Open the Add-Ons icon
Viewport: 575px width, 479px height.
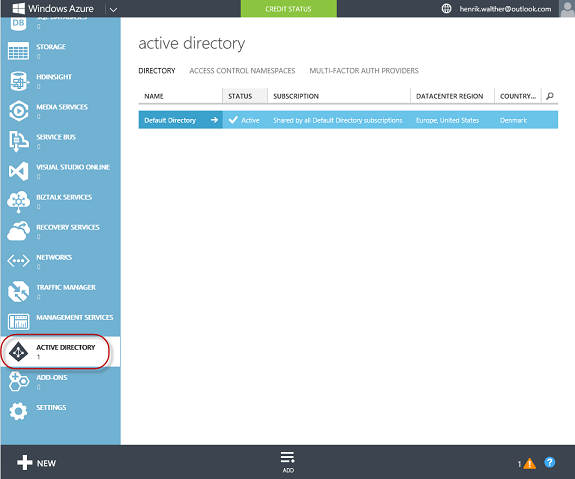point(18,382)
